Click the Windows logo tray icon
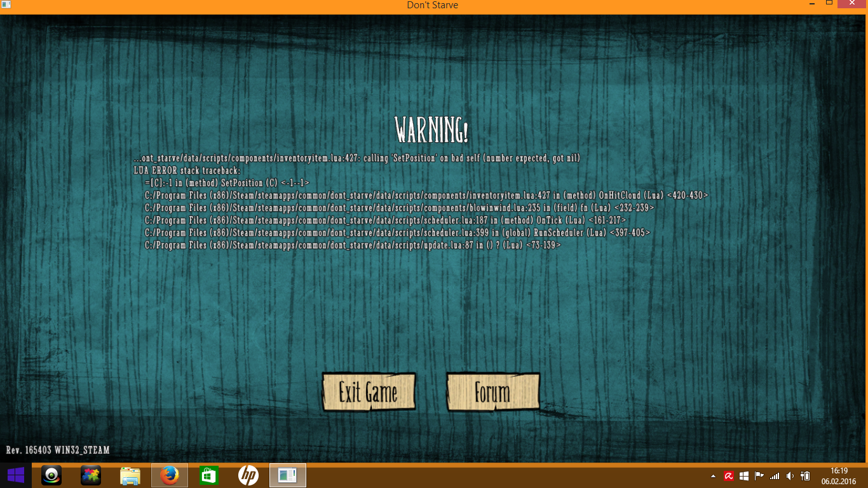This screenshot has height=488, width=868. pos(744,476)
